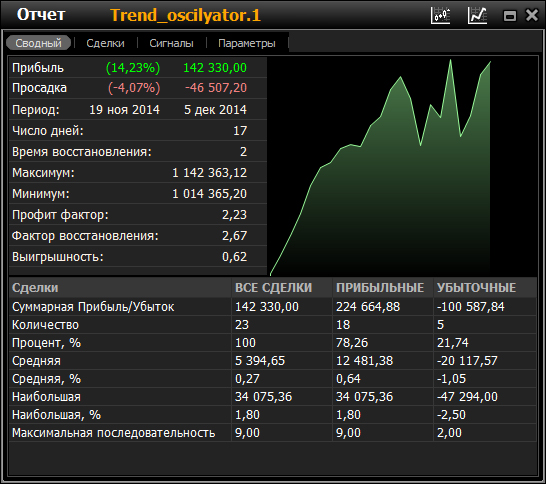Select the ПРИБЫЛЬНЫЕ column header
The width and height of the screenshot is (546, 484).
click(380, 288)
